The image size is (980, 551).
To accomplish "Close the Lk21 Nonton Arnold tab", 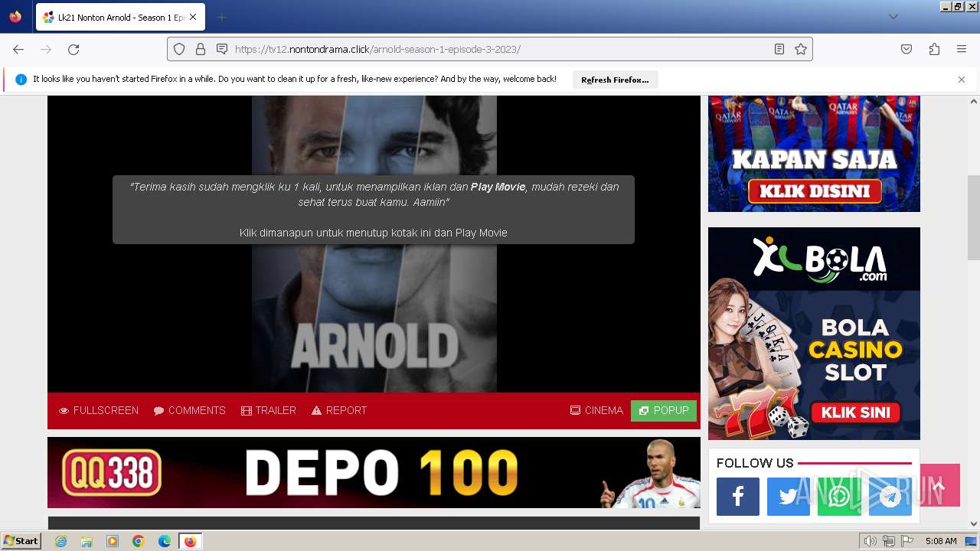I will coord(192,17).
